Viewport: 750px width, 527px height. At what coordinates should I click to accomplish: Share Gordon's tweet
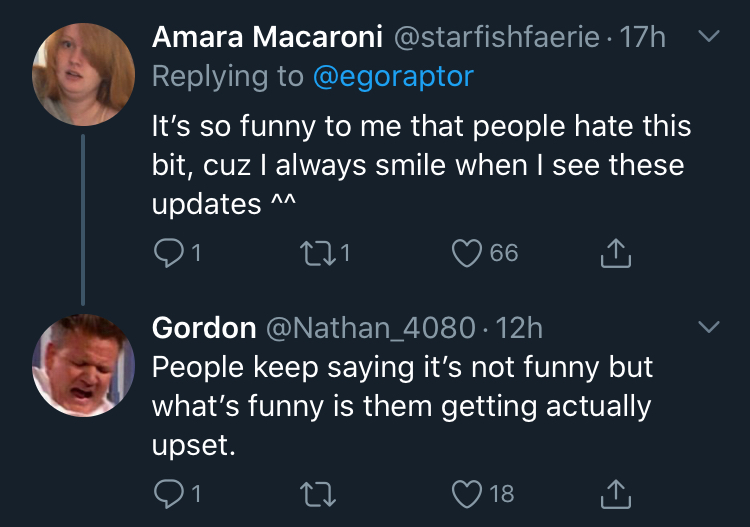pyautogui.click(x=616, y=494)
